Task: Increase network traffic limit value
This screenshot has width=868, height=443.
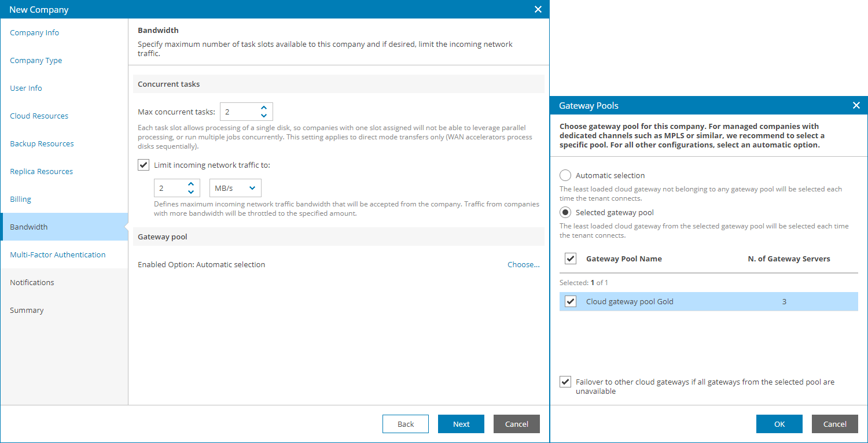Action: (x=191, y=184)
